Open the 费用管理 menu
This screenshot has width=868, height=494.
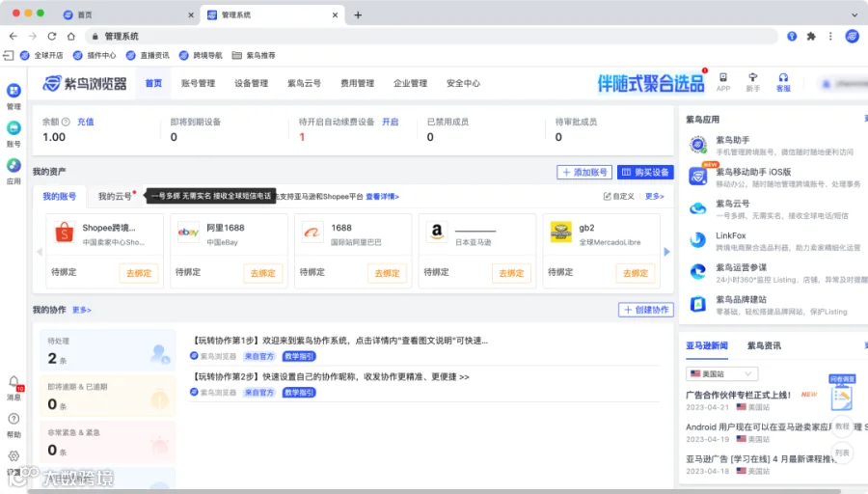point(357,83)
